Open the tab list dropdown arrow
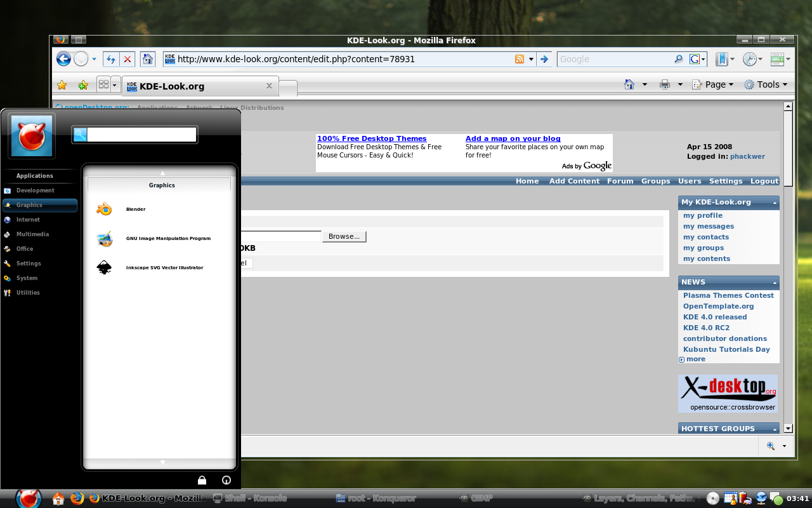 click(x=115, y=84)
